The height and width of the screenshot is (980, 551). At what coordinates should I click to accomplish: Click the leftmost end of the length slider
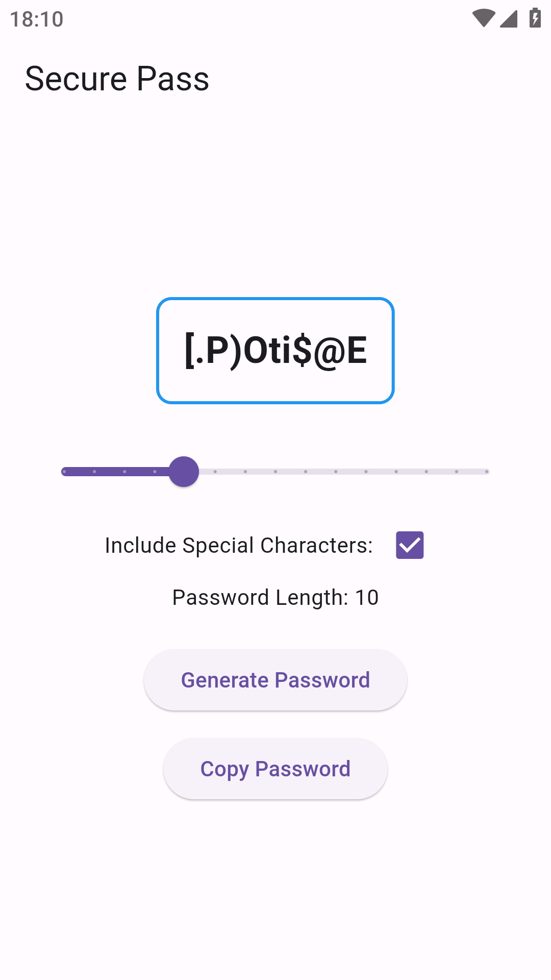coord(64,472)
